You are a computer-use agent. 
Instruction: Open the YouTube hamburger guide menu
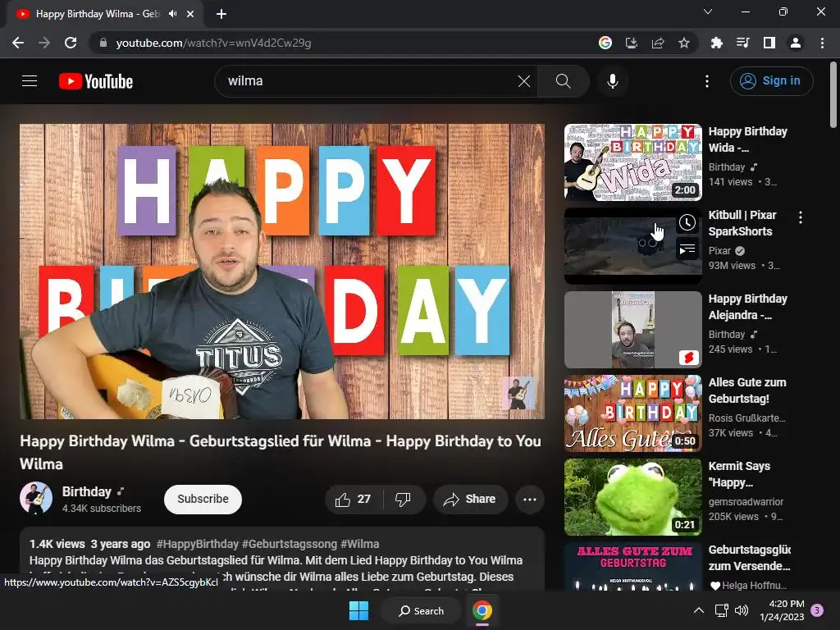[30, 81]
